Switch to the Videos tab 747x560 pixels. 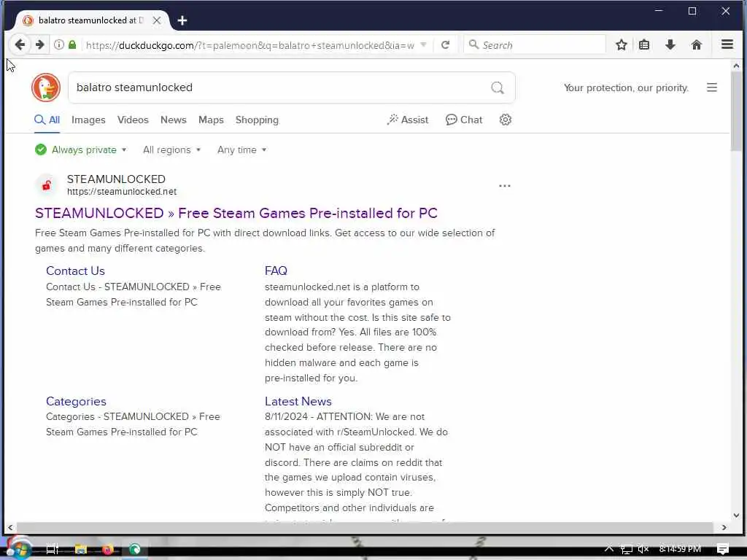(133, 120)
